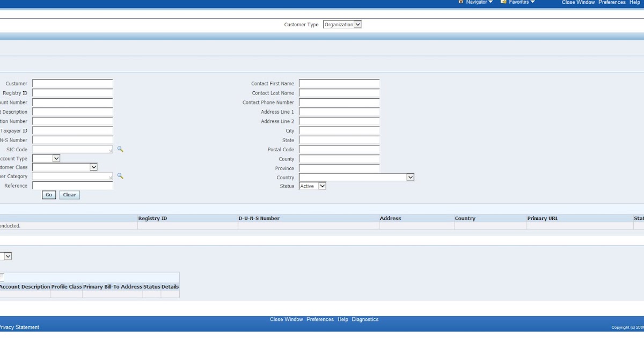
Task: Click the Navigator home icon
Action: tap(460, 2)
